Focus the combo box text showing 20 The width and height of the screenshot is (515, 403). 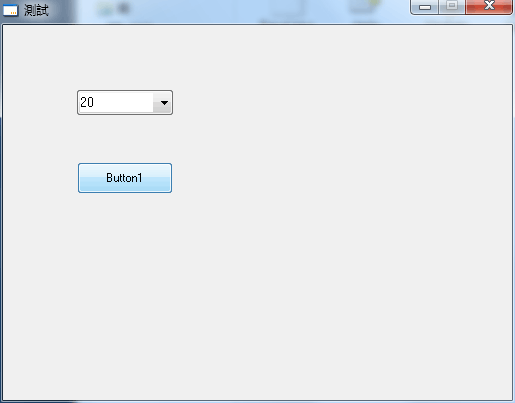click(116, 102)
